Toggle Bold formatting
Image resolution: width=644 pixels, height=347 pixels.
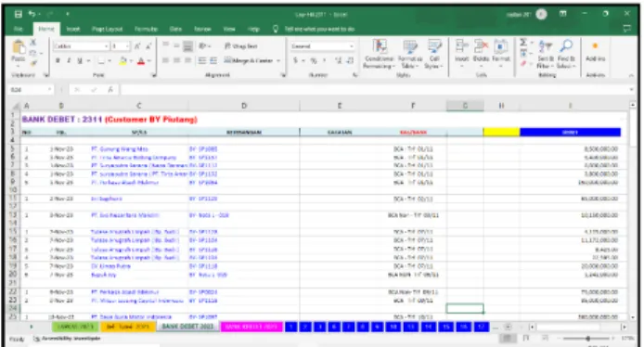tap(58, 61)
